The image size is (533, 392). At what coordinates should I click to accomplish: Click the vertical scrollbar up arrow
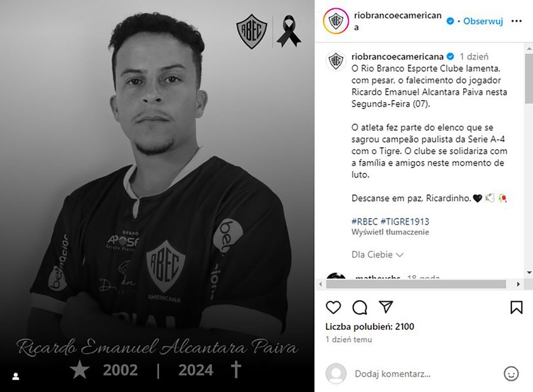pyautogui.click(x=529, y=49)
